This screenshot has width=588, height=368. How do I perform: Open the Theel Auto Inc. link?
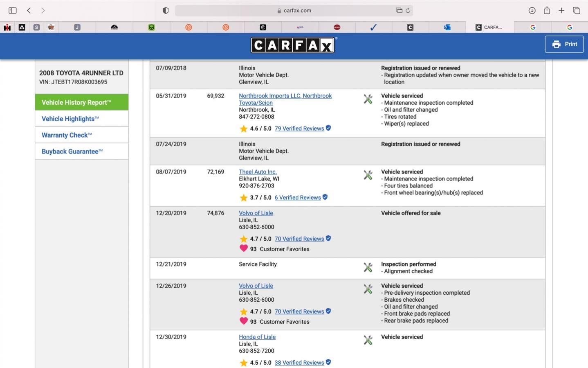click(x=258, y=172)
